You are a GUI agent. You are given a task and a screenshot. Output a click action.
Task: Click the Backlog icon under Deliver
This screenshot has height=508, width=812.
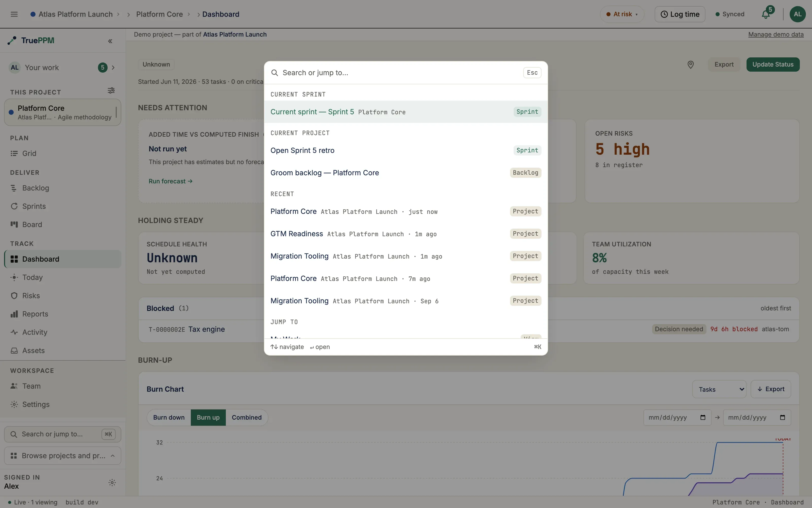14,188
